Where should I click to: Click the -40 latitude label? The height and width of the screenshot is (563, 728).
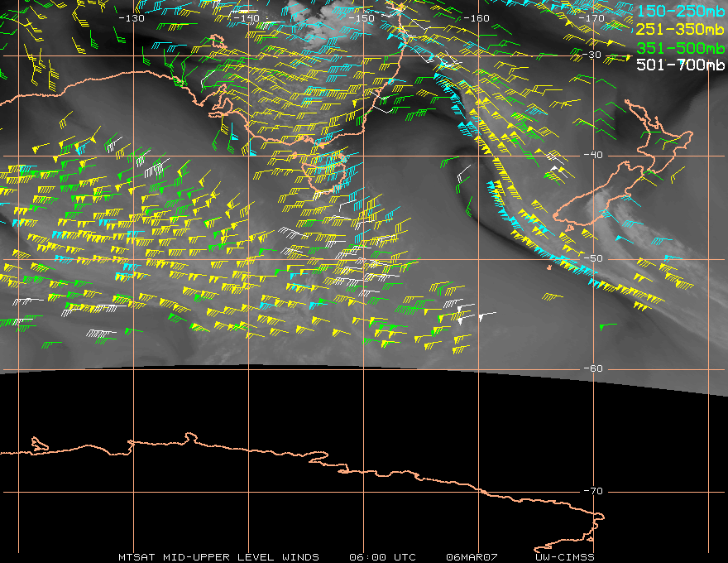coord(593,155)
